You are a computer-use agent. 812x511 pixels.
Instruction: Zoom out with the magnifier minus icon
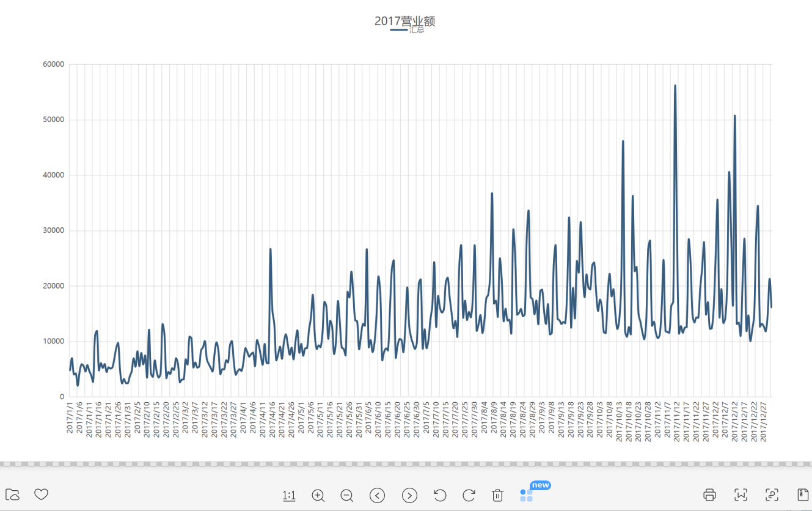click(347, 495)
